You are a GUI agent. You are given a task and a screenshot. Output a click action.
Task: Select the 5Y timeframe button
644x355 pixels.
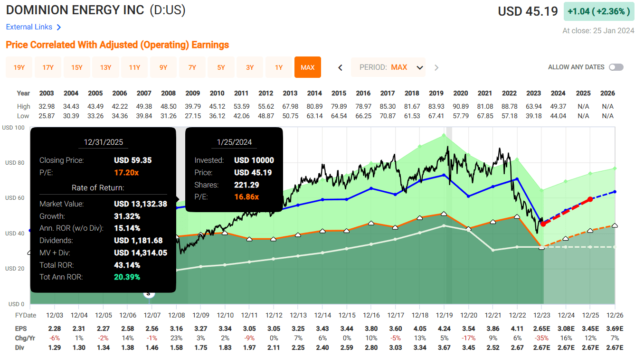coord(221,67)
